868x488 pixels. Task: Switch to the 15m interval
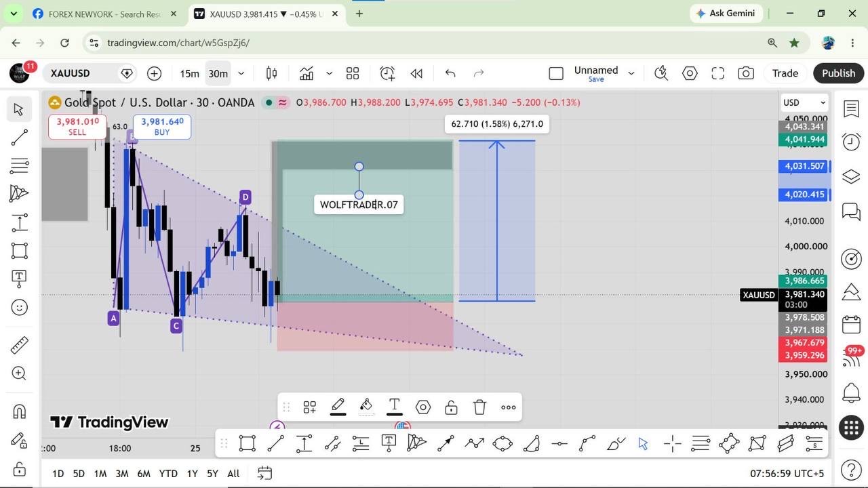pyautogui.click(x=189, y=73)
